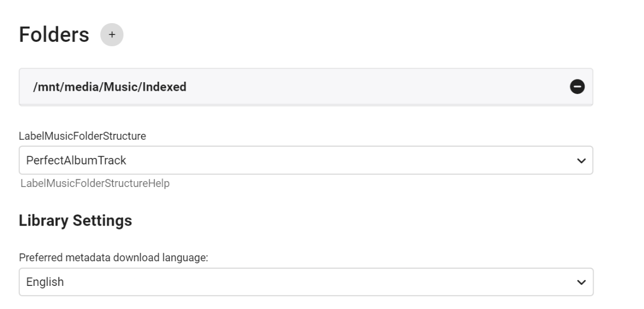
Task: Click the LabelMusicFolderStructureHelp hint text
Action: (x=95, y=184)
